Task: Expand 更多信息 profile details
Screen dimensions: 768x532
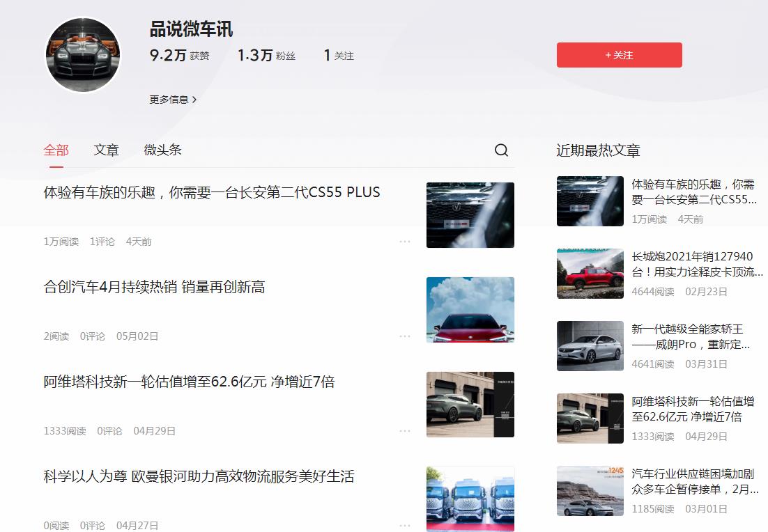Action: coord(173,100)
